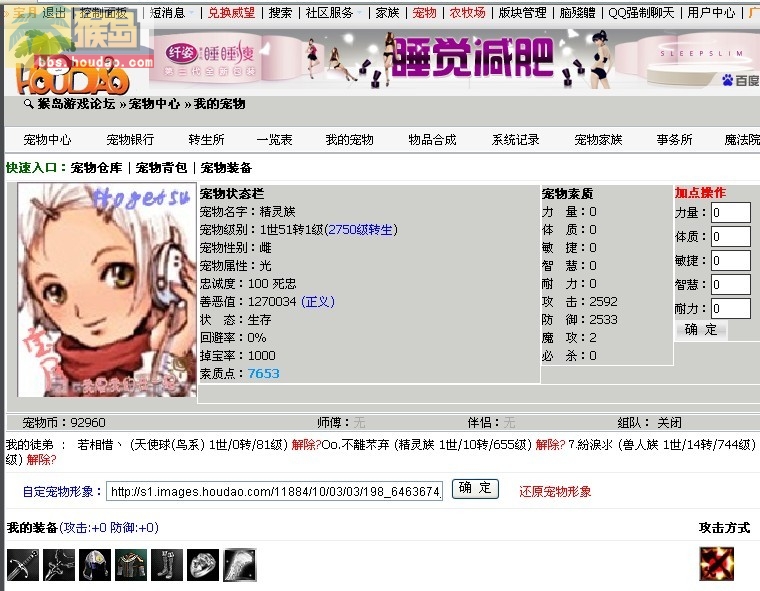
Task: Select the ring equipment slot
Action: pos(203,565)
